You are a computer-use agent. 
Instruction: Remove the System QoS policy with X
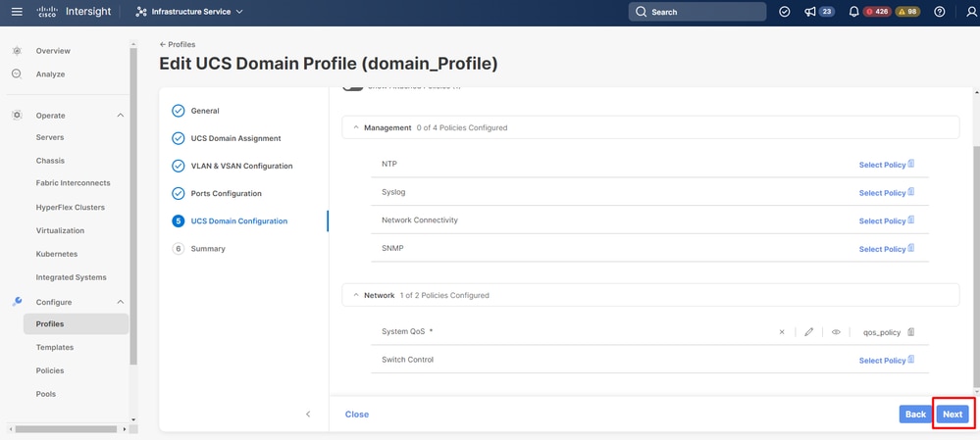(x=781, y=332)
